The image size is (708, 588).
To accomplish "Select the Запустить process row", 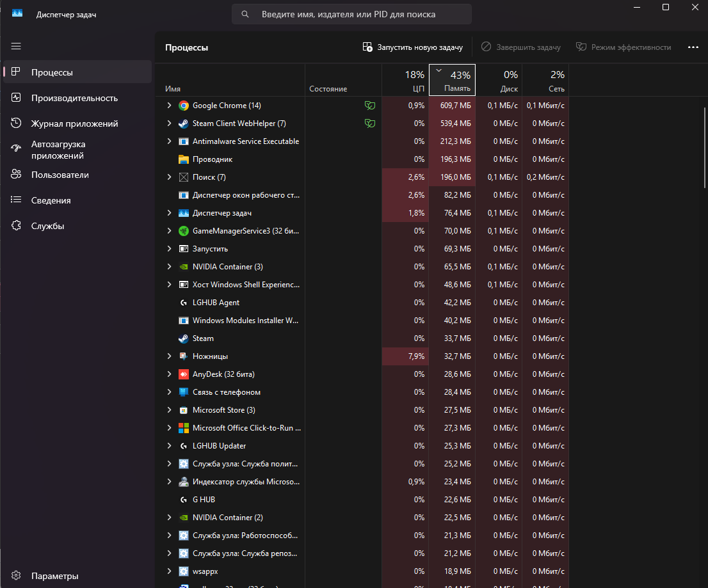I will click(x=362, y=249).
